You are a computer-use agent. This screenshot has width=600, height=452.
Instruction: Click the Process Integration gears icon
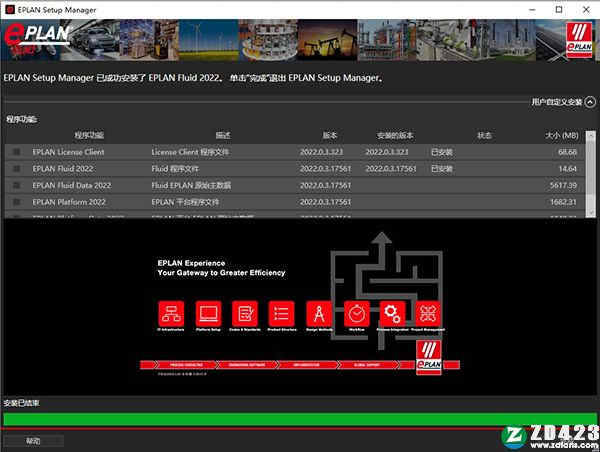pyautogui.click(x=392, y=312)
